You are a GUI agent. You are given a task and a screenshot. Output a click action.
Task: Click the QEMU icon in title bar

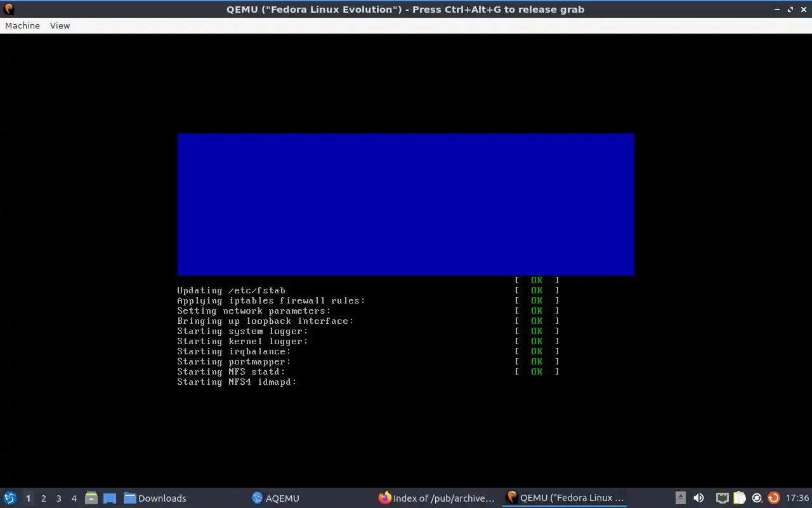9,10
